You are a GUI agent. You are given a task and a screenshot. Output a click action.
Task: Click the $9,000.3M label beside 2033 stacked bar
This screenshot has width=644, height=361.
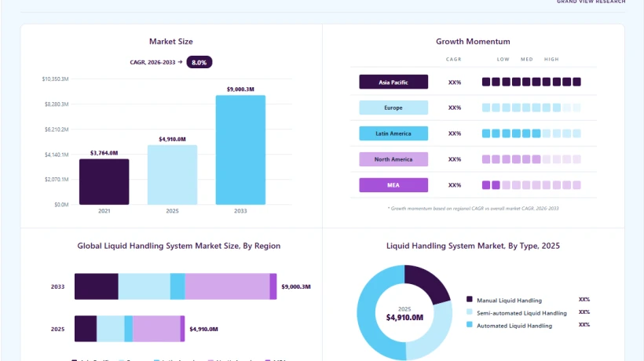296,286
